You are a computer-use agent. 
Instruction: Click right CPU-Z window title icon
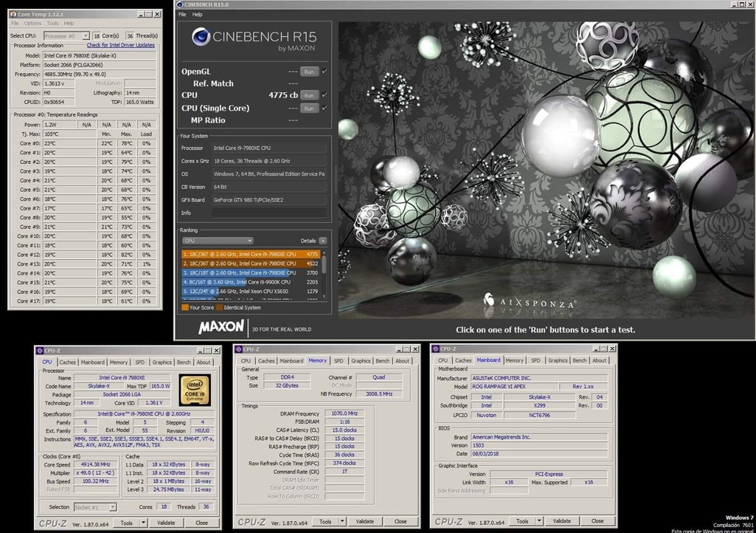pos(436,348)
